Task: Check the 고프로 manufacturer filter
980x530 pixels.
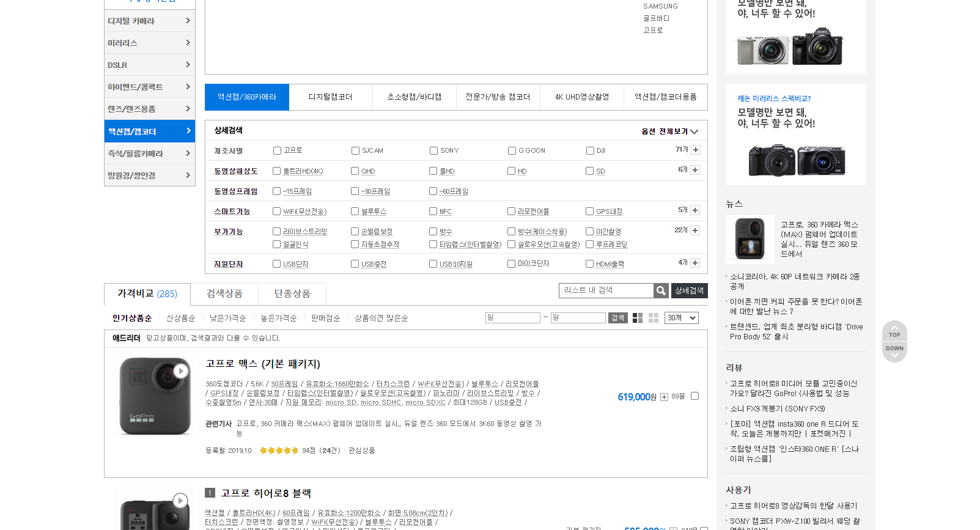Action: point(277,150)
